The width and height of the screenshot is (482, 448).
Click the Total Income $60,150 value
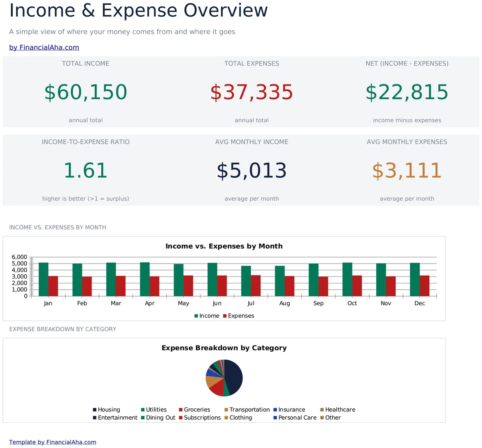86,92
